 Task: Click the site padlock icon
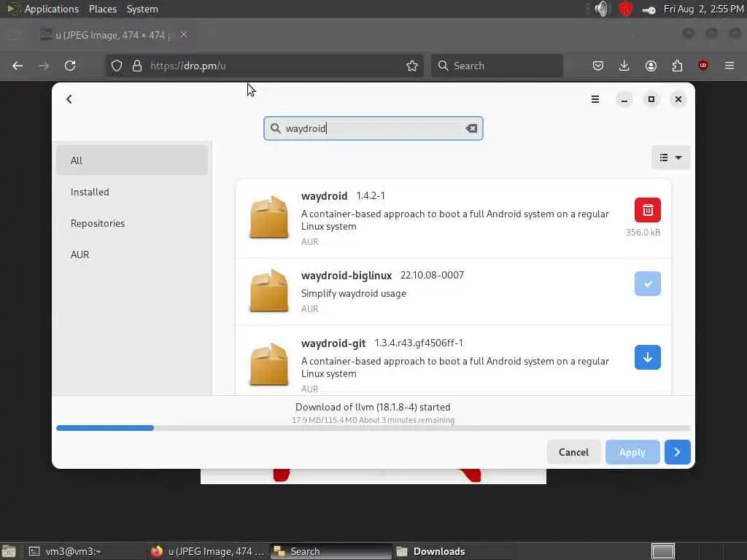point(137,66)
